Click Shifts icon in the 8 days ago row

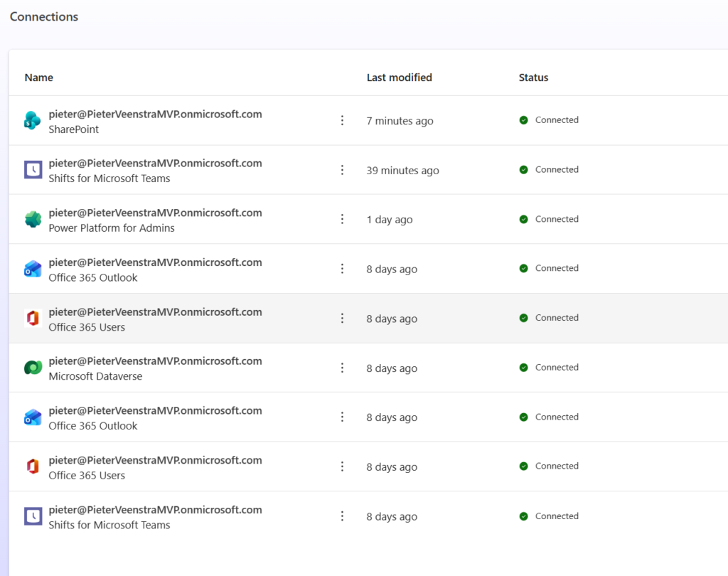[33, 516]
